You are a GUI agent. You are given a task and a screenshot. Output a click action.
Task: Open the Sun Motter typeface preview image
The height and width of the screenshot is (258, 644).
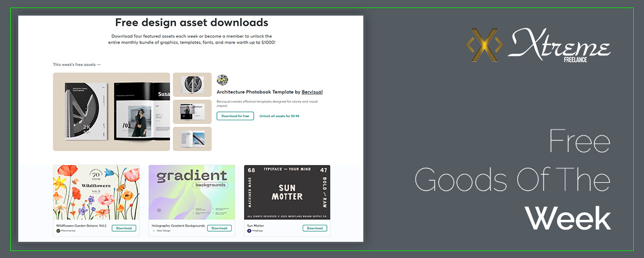click(x=287, y=192)
